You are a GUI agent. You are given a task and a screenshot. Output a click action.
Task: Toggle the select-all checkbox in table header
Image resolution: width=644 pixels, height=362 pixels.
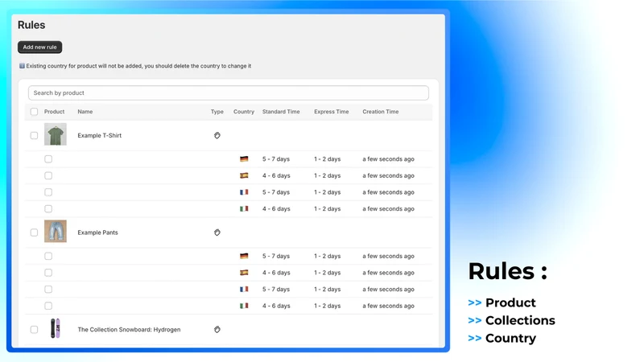coord(34,112)
